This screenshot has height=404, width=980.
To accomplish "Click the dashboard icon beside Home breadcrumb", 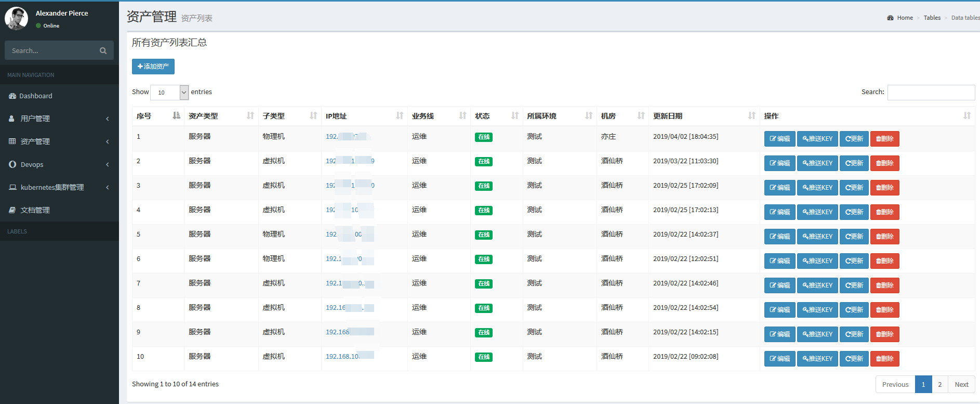I will click(x=891, y=18).
